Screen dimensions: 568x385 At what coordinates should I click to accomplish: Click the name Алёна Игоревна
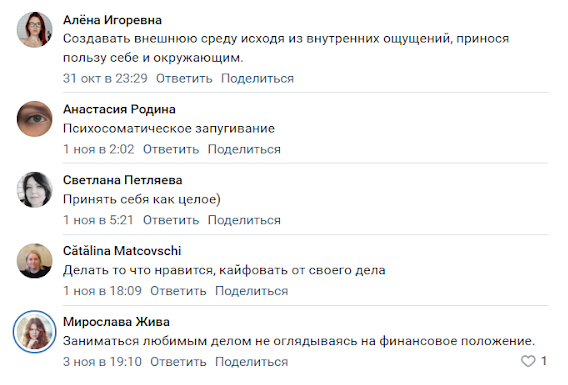click(x=112, y=20)
